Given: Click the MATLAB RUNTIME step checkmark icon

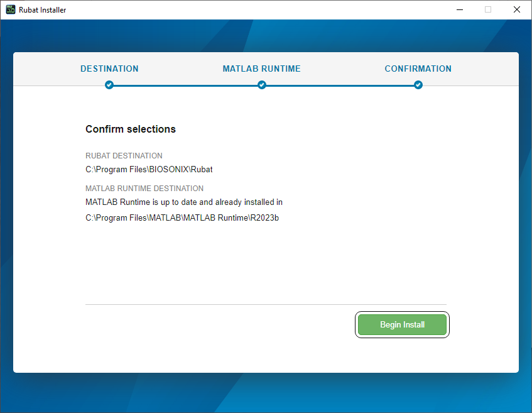Looking at the screenshot, I should tap(261, 84).
